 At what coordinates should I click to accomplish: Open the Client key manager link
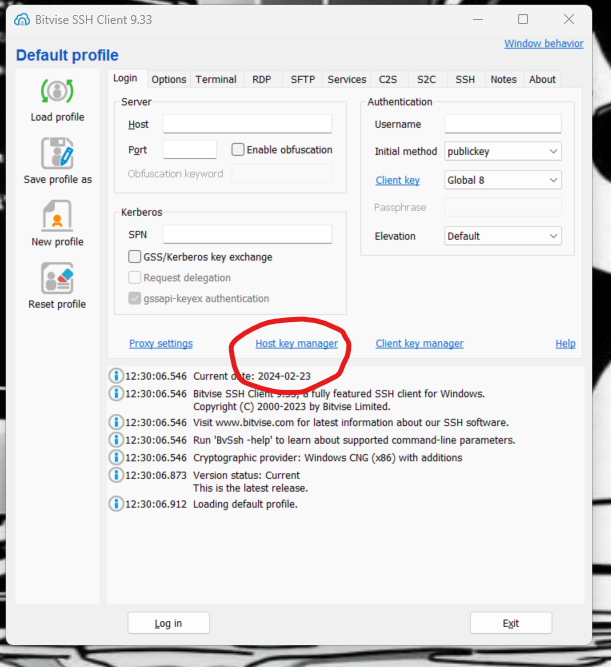(420, 343)
